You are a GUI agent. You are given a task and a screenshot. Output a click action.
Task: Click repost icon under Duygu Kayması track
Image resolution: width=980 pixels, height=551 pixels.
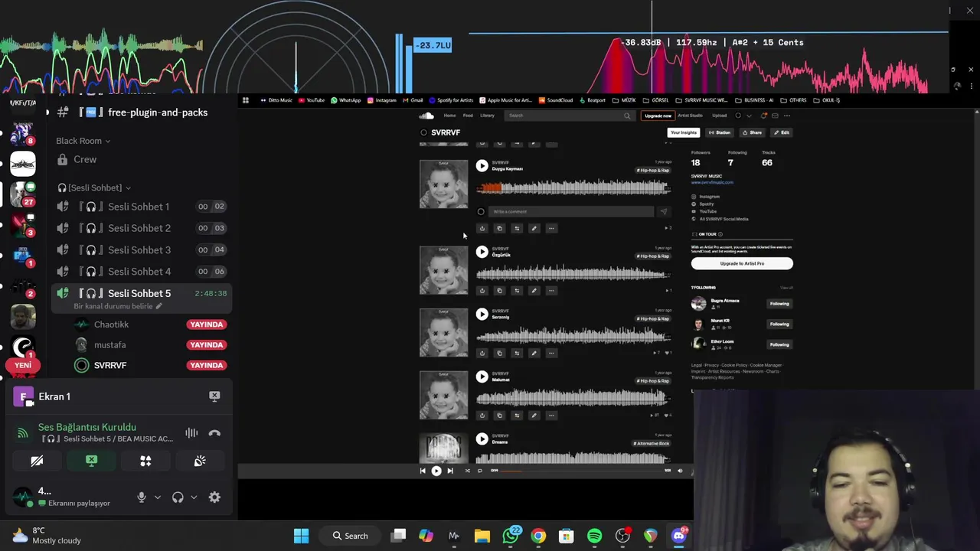517,228
